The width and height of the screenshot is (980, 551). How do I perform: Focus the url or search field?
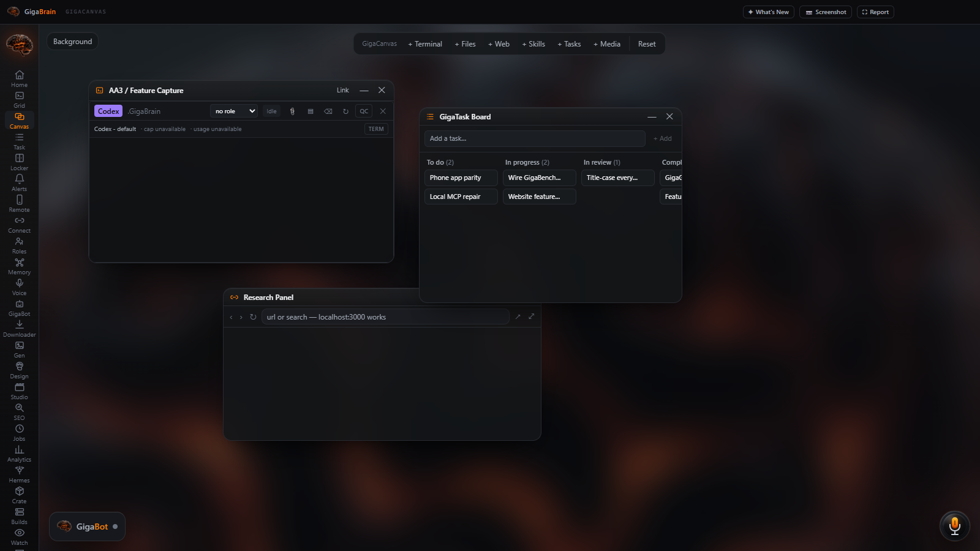point(385,317)
